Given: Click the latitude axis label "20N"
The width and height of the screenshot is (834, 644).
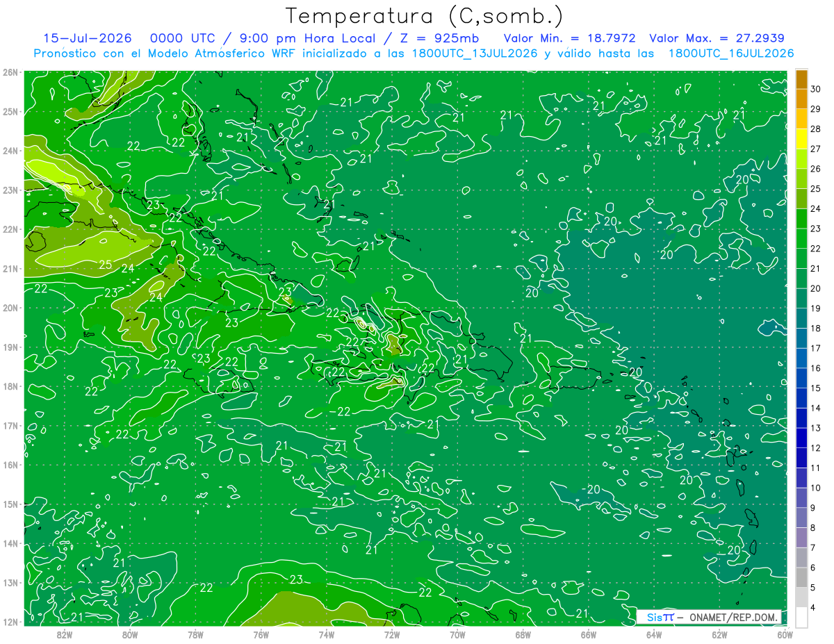Looking at the screenshot, I should 10,308.
